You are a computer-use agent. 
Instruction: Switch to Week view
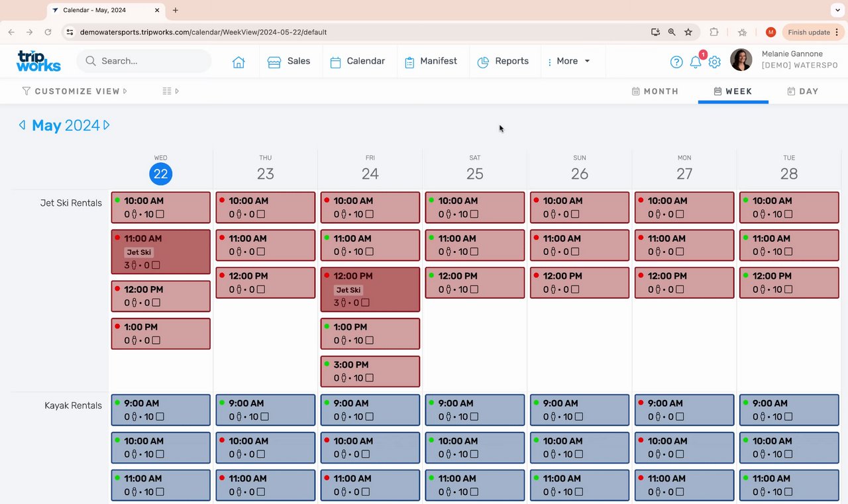click(x=733, y=91)
